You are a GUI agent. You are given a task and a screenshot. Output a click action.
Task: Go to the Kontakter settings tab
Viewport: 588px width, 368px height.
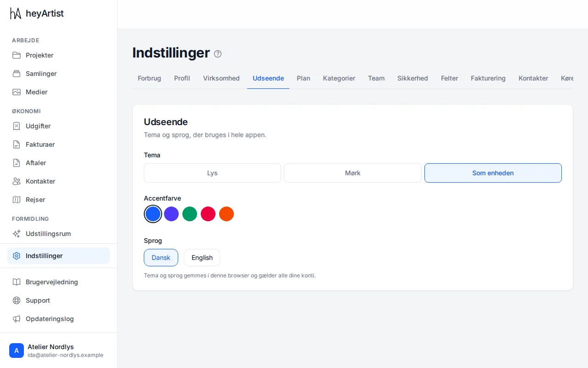point(533,78)
